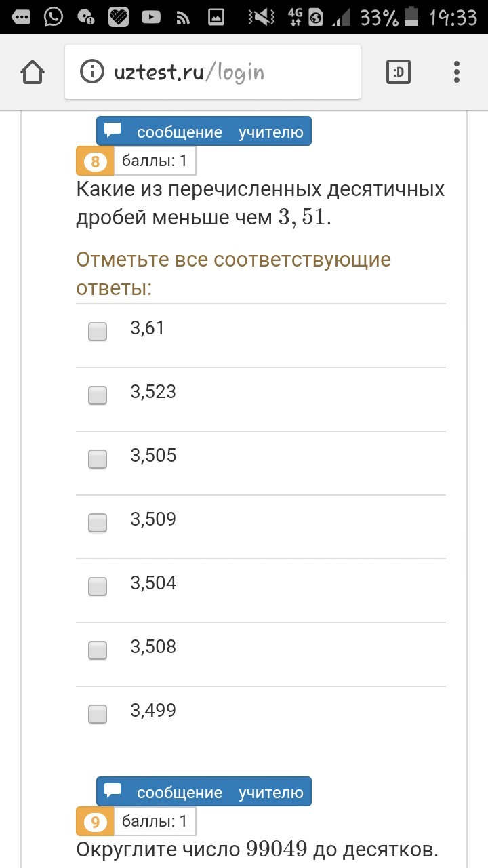Check the 3,499 answer checkbox

98,714
